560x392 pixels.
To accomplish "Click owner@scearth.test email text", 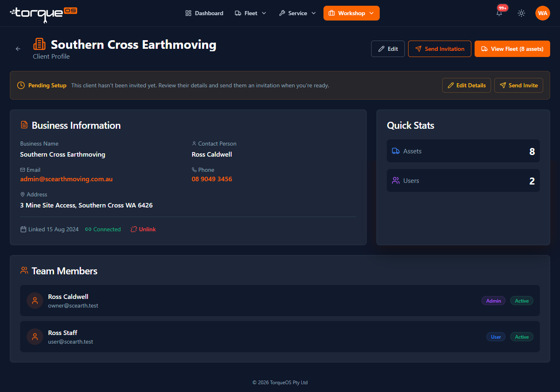I will point(73,305).
